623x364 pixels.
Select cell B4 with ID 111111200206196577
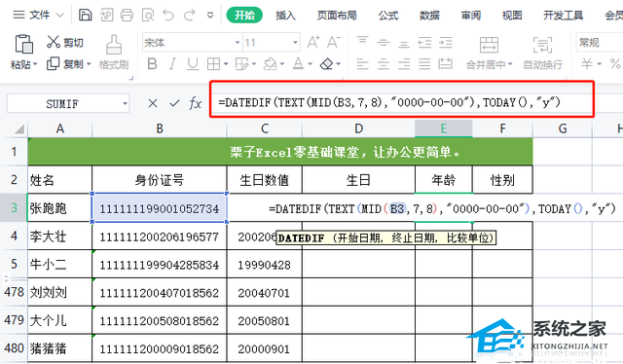tap(160, 237)
